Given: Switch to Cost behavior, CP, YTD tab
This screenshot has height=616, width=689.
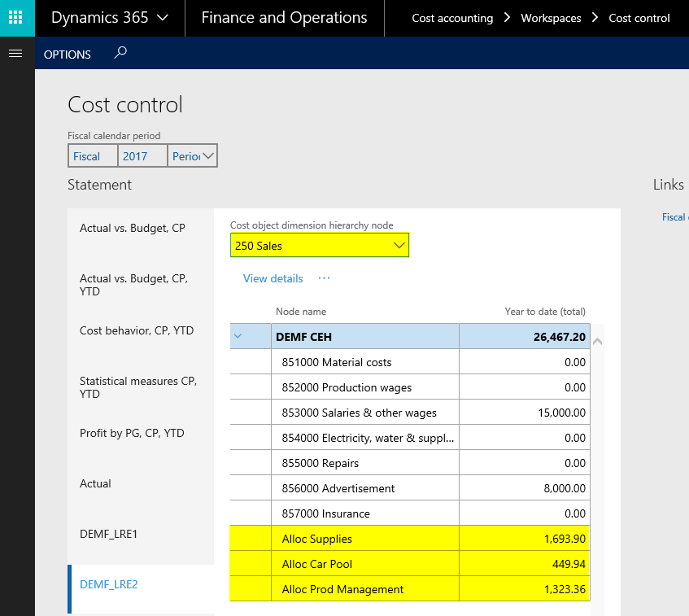Looking at the screenshot, I should coord(137,330).
